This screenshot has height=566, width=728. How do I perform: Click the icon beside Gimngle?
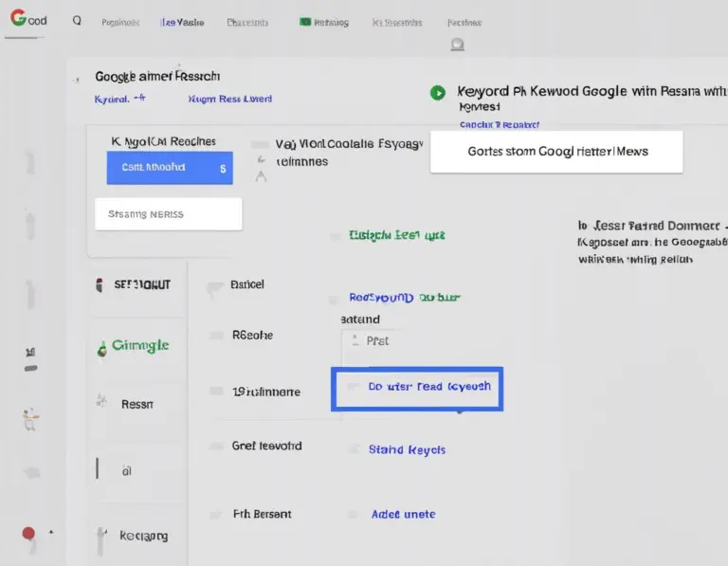point(101,349)
